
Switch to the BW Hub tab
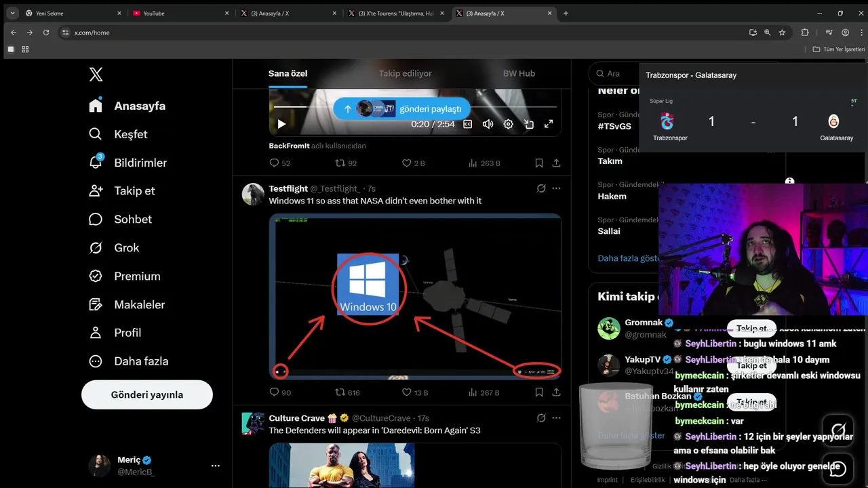[519, 73]
